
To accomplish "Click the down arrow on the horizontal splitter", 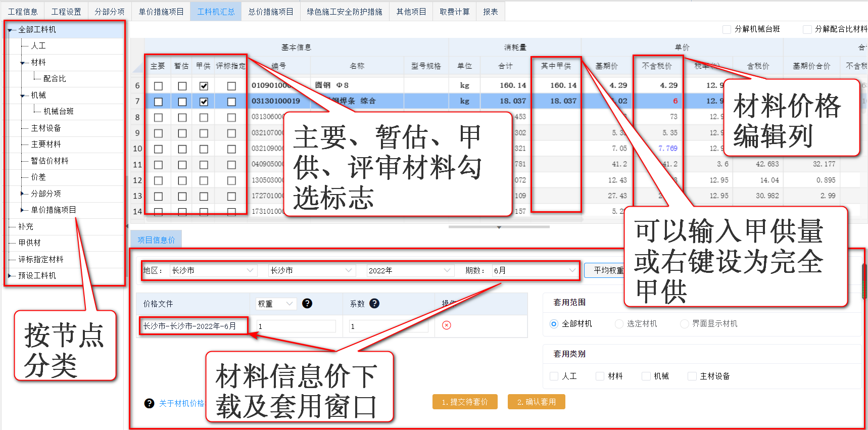I will click(x=499, y=227).
